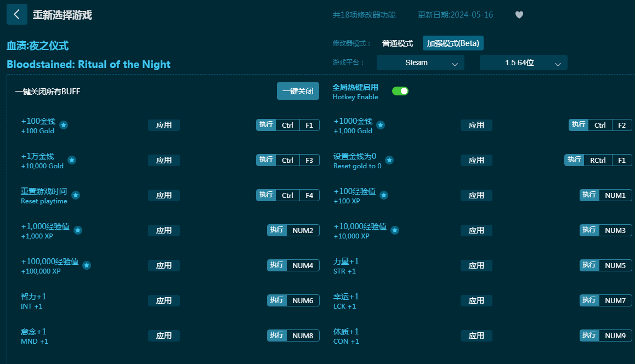Apply the CON +1 cheat
This screenshot has width=635, height=364.
point(476,335)
